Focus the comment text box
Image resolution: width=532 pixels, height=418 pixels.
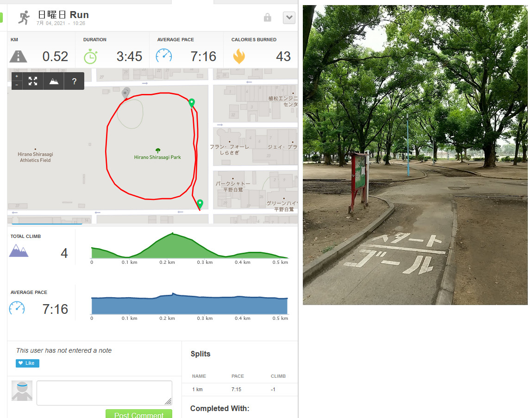tap(105, 393)
